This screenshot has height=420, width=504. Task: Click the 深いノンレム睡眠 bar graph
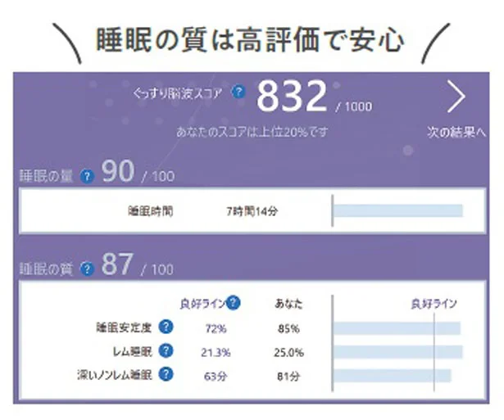pyautogui.click(x=393, y=376)
